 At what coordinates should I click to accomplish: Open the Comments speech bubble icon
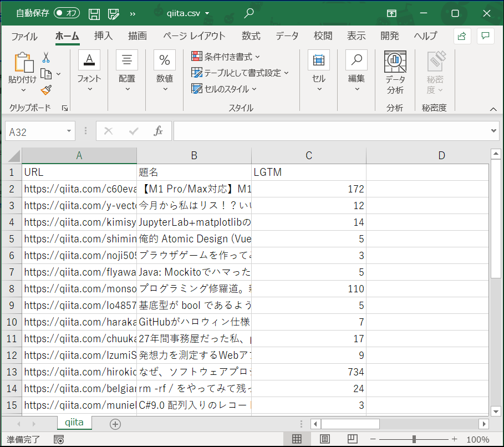click(x=485, y=36)
